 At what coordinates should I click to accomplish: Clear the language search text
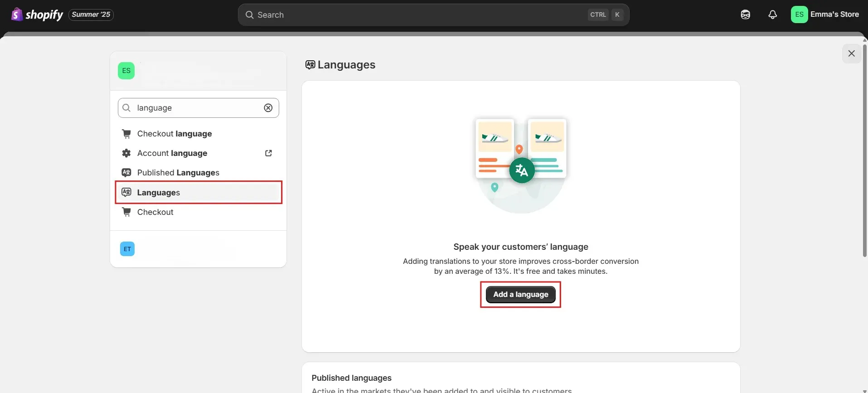[x=268, y=108]
